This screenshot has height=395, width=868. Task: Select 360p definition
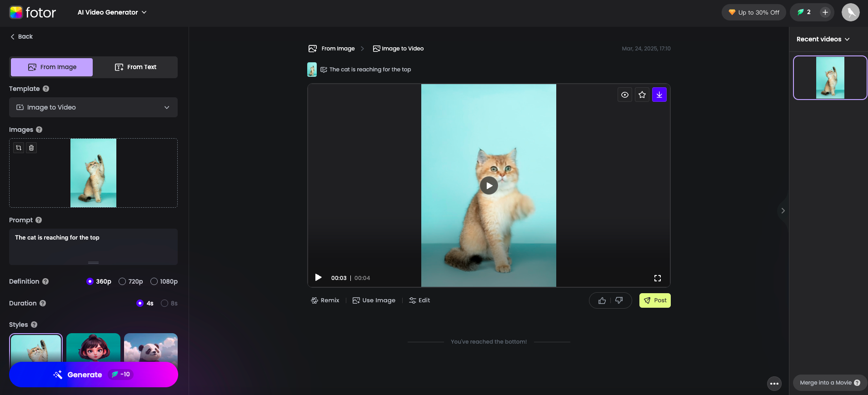coord(99,281)
